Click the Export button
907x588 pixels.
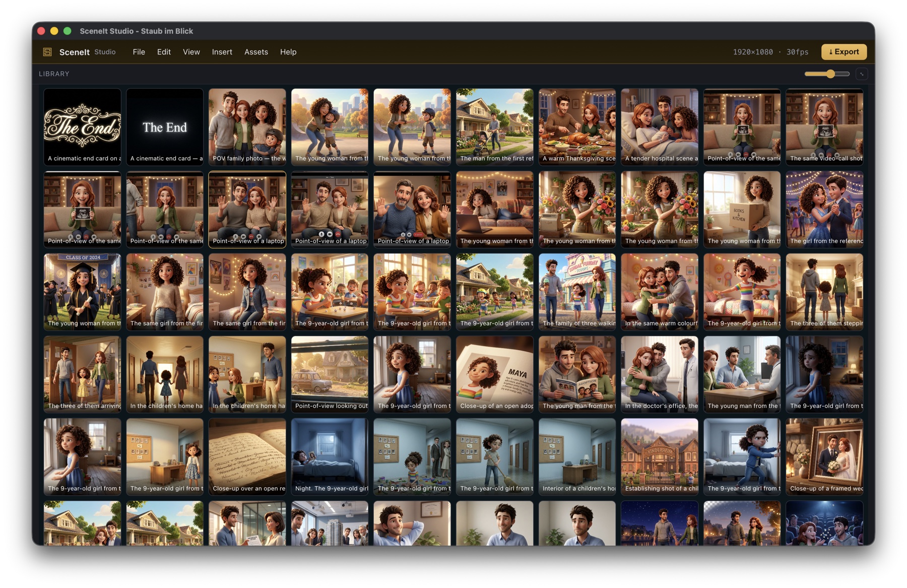[x=844, y=52]
